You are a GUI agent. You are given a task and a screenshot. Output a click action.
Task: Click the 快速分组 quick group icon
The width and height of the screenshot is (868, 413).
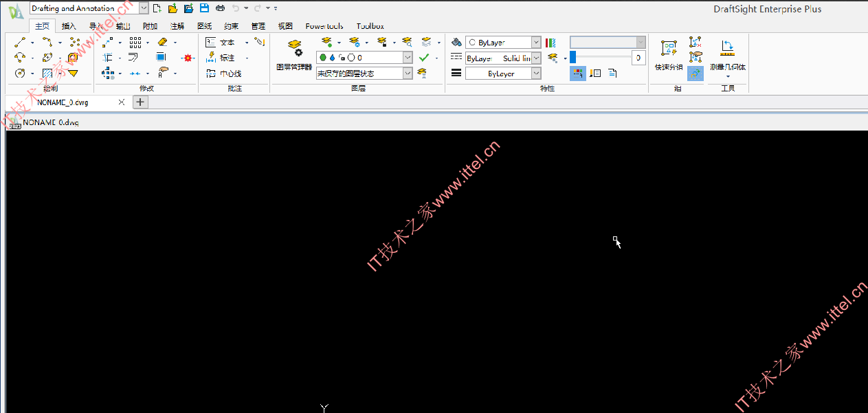[x=669, y=55]
